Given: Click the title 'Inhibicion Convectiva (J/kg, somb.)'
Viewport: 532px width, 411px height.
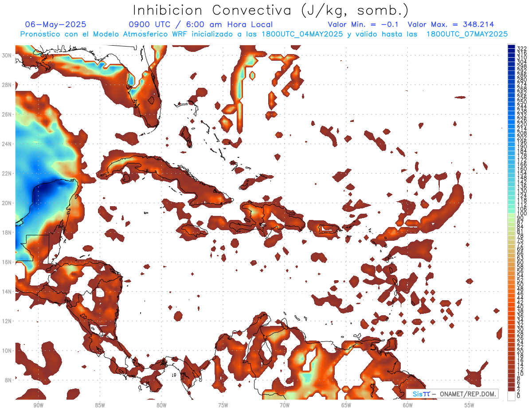Looking at the screenshot, I should tap(270, 10).
